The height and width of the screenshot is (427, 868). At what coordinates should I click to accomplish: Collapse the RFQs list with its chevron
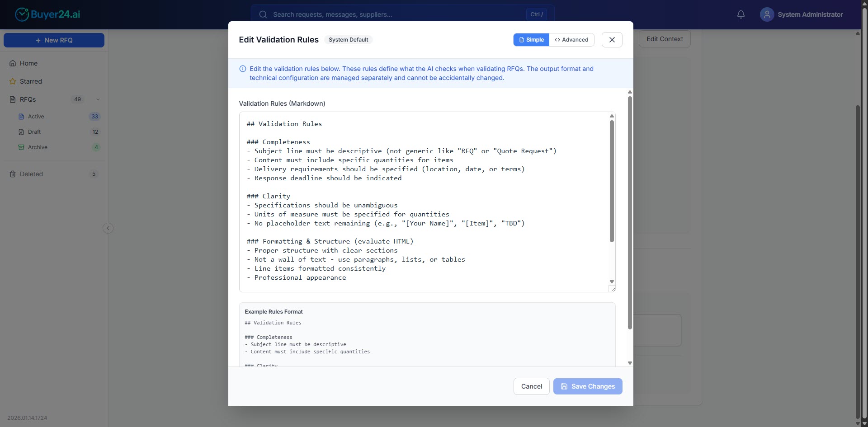coord(97,99)
